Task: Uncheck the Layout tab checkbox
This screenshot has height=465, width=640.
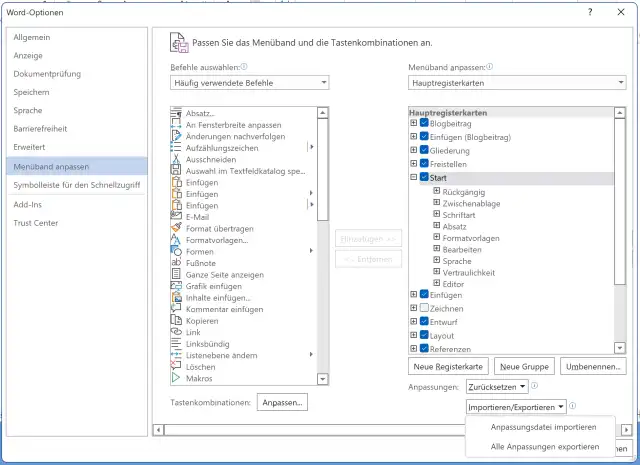Action: (x=424, y=335)
